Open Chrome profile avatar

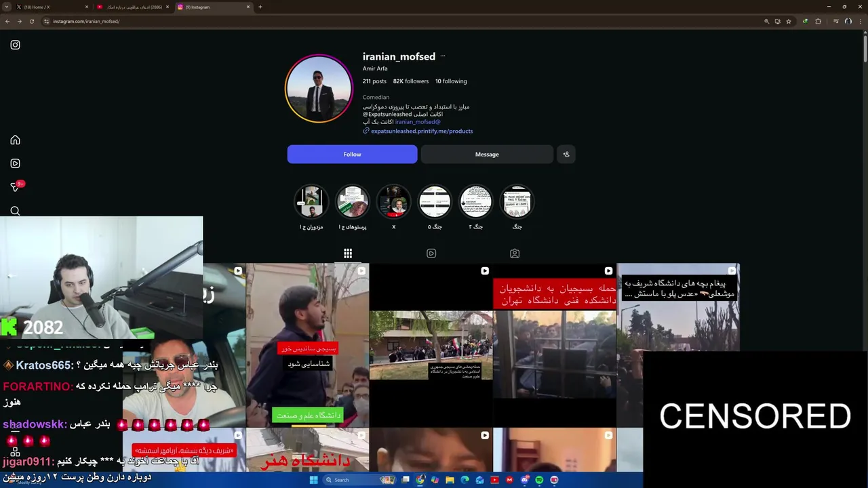(848, 21)
